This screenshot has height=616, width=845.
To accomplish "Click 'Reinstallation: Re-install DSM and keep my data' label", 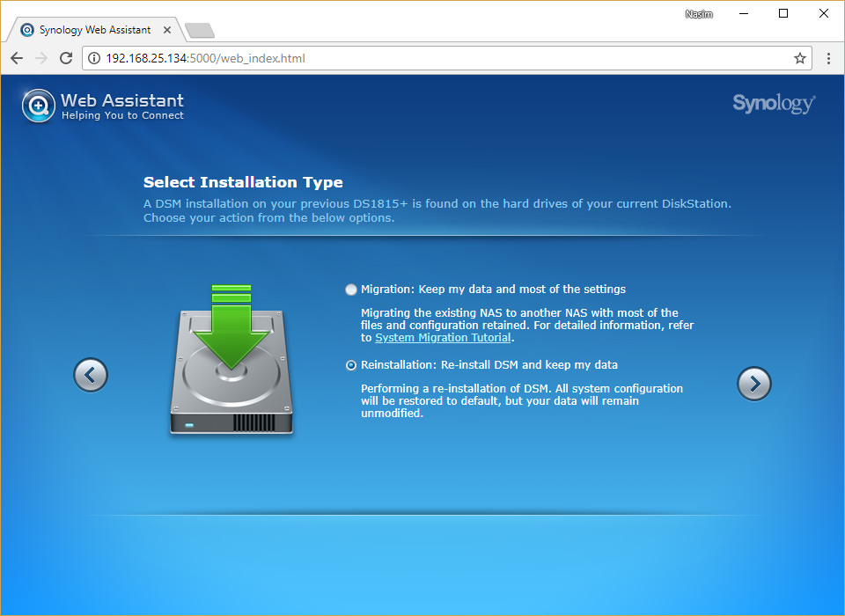I will pyautogui.click(x=489, y=365).
